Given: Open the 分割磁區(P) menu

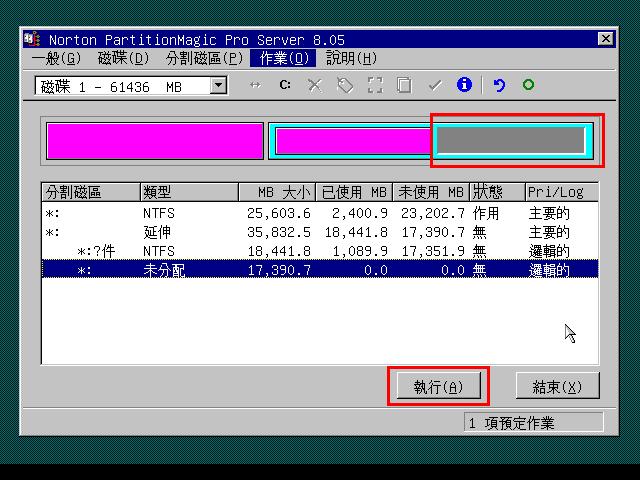Looking at the screenshot, I should pos(204,58).
